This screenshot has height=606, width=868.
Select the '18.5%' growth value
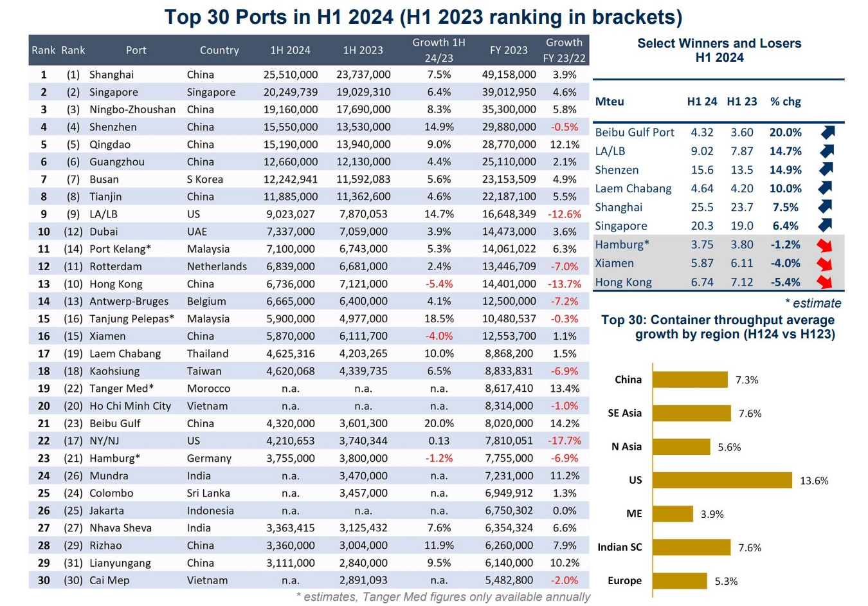(439, 318)
